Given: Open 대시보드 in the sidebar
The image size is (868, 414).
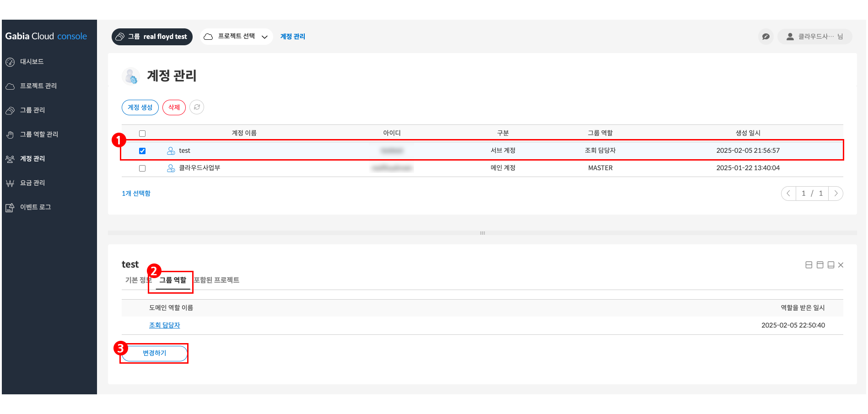Looking at the screenshot, I should (32, 62).
